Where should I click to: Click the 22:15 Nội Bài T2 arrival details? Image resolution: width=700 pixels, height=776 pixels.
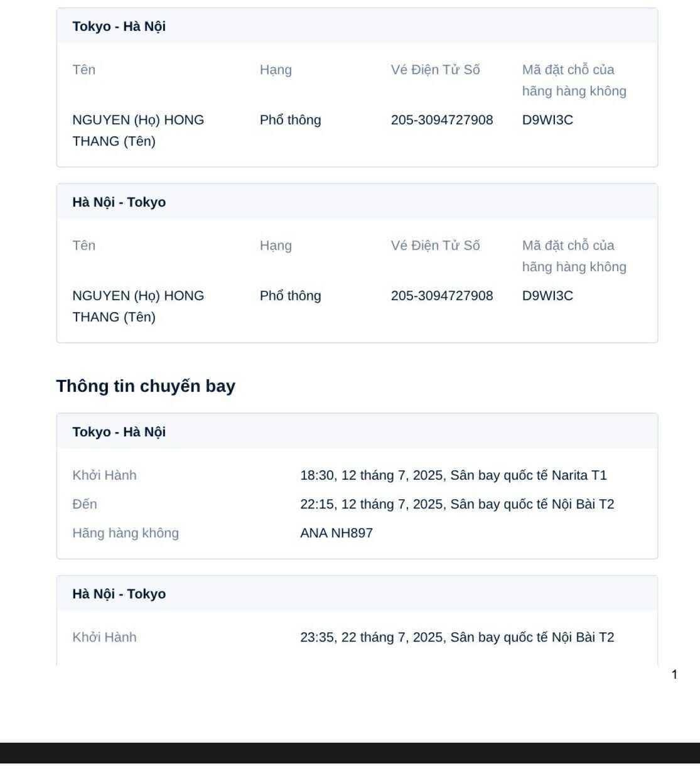coord(457,504)
